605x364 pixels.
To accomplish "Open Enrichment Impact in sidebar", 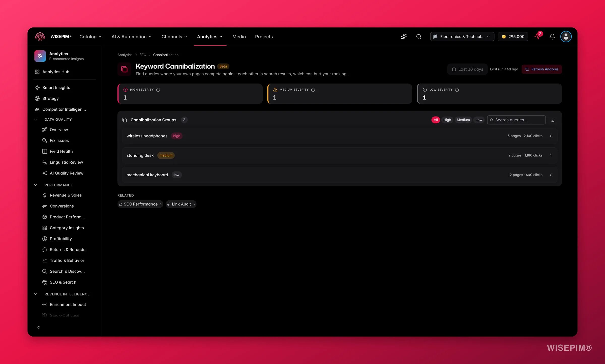I will [x=68, y=305].
